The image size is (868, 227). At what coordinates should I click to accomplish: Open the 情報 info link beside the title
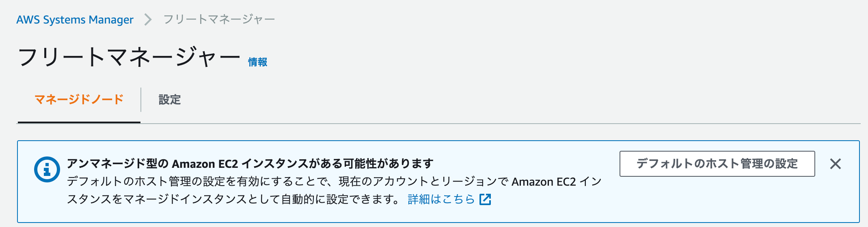tap(257, 62)
